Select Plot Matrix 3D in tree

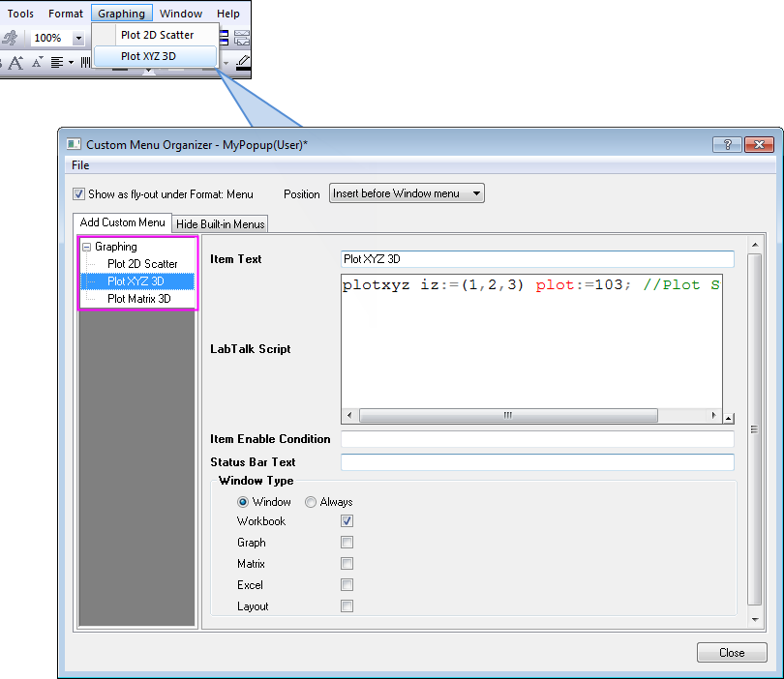coord(138,299)
